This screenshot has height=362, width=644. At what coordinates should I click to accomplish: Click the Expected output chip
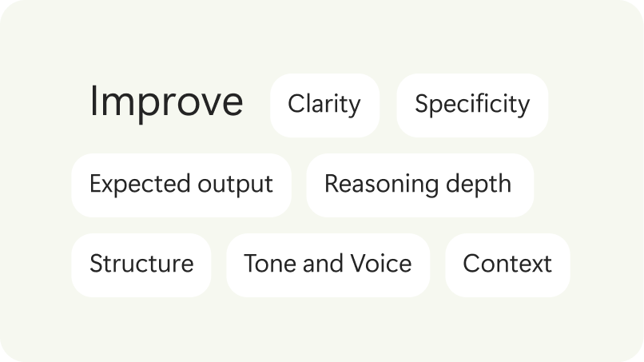(181, 185)
